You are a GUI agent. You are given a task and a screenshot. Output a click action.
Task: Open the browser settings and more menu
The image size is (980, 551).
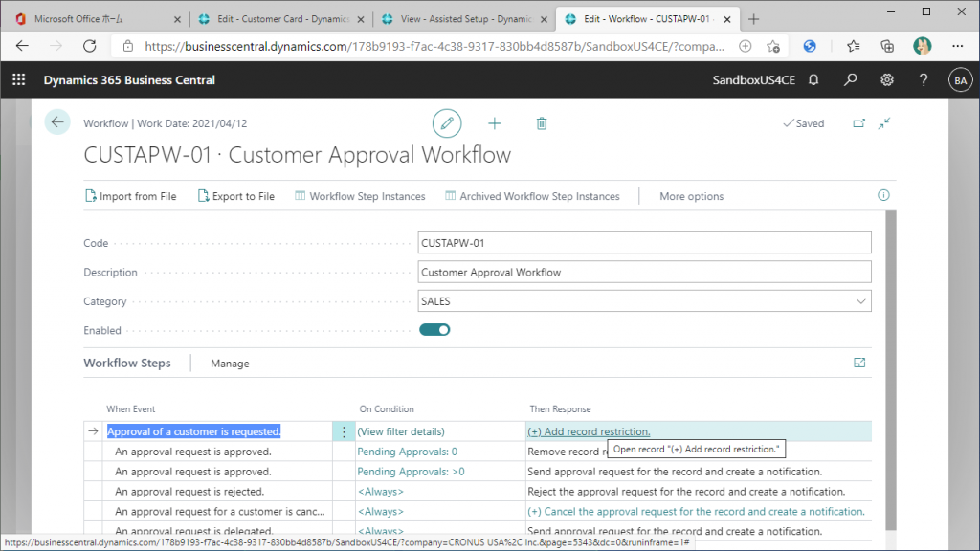[x=957, y=46]
